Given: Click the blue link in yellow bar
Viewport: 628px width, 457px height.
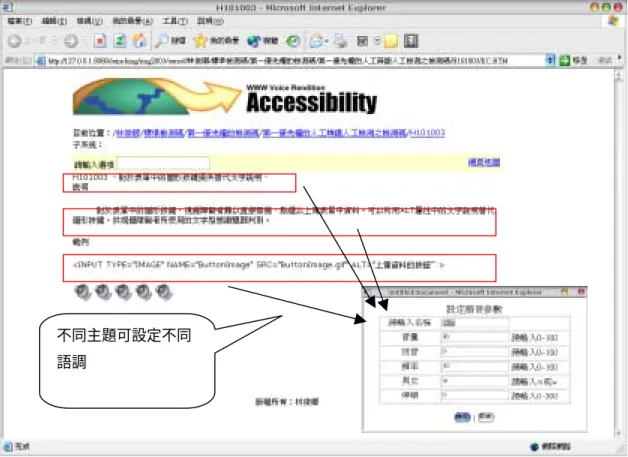Looking at the screenshot, I should tap(484, 162).
